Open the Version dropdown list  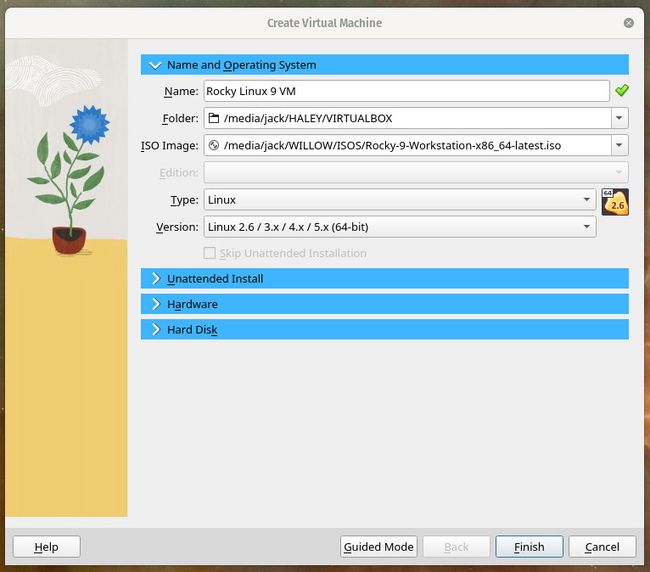(x=400, y=227)
